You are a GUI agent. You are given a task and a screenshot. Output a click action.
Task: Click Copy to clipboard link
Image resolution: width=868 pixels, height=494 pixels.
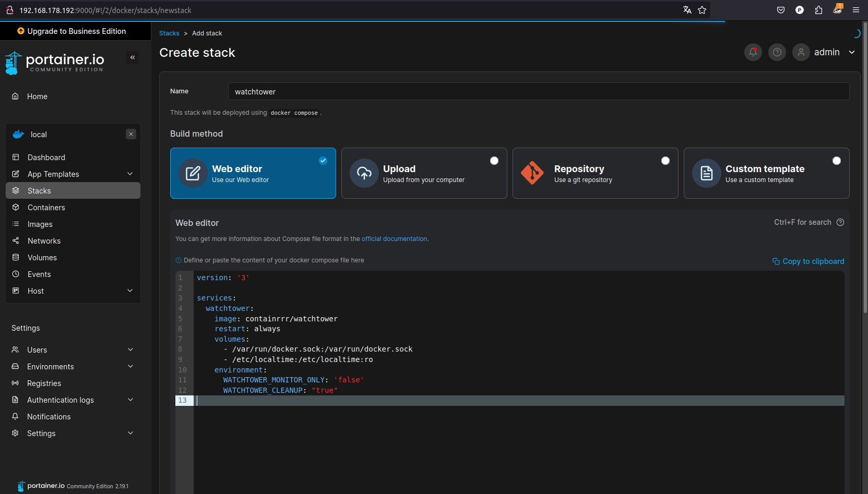click(808, 261)
